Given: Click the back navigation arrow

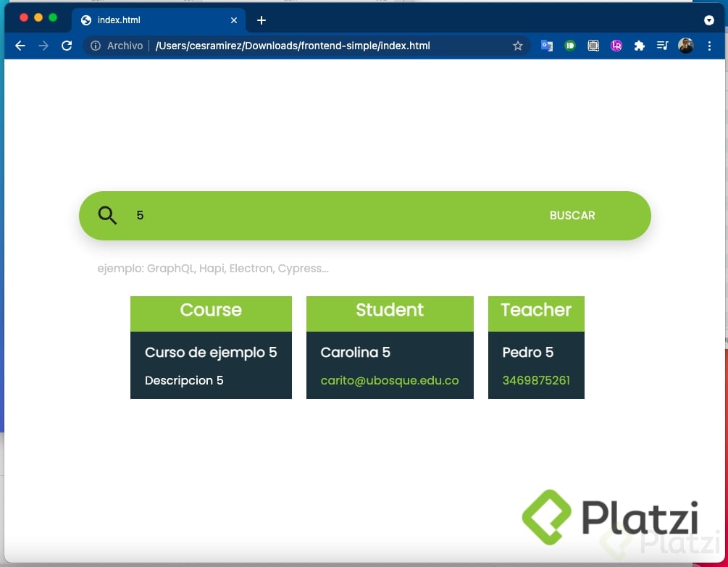Looking at the screenshot, I should pos(20,46).
